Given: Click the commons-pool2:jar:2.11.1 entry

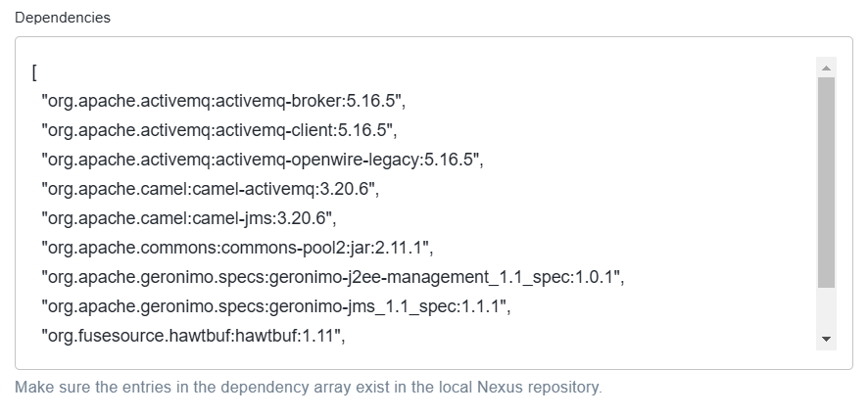Looking at the screenshot, I should [x=237, y=248].
